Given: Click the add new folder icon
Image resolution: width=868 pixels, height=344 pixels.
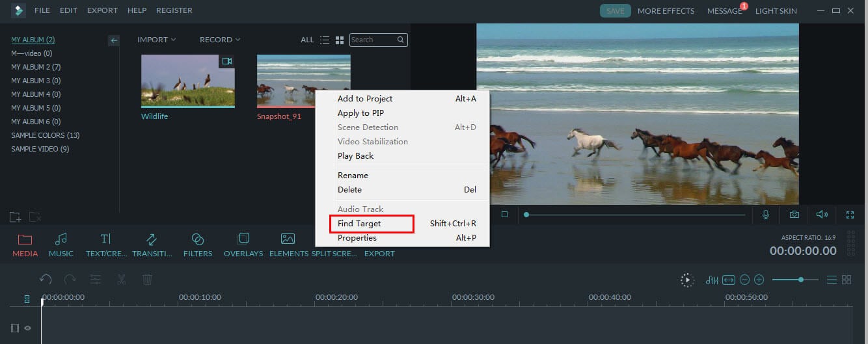Looking at the screenshot, I should [15, 217].
